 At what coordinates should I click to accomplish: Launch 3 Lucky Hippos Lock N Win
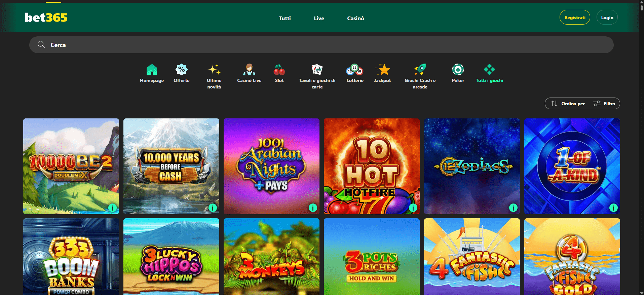tap(171, 257)
